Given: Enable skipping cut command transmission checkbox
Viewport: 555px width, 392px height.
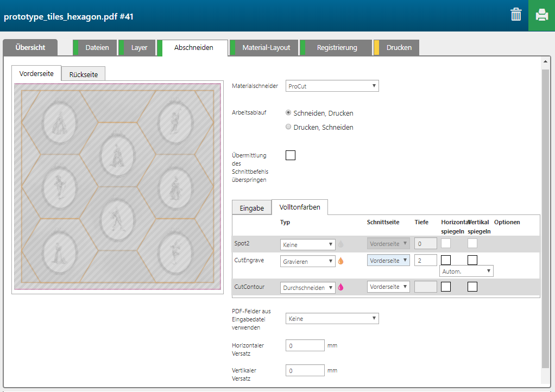Looking at the screenshot, I should 291,156.
